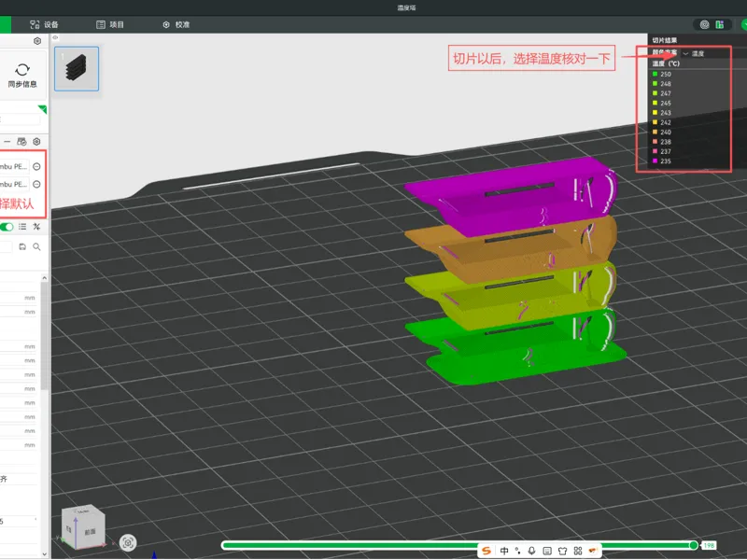Click the 243 legend entry
This screenshot has width=747, height=560.
pos(662,113)
